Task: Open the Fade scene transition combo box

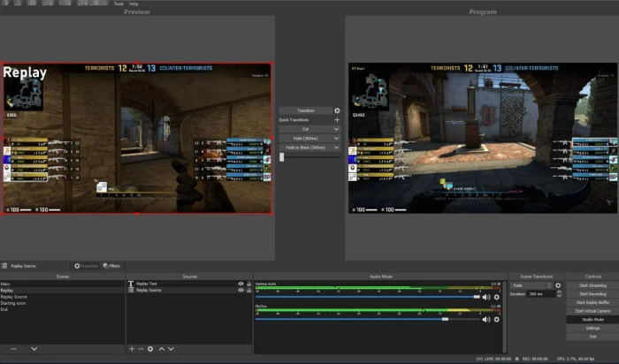Action: pyautogui.click(x=531, y=285)
